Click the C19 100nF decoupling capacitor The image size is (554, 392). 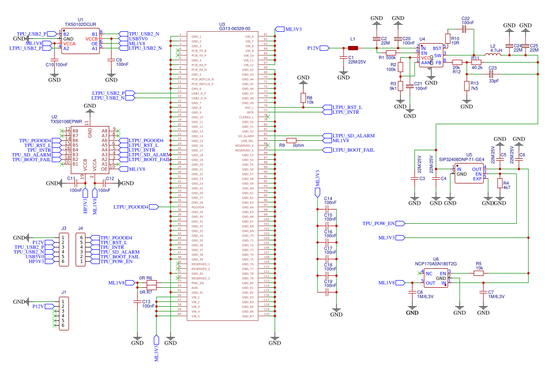[327, 292]
